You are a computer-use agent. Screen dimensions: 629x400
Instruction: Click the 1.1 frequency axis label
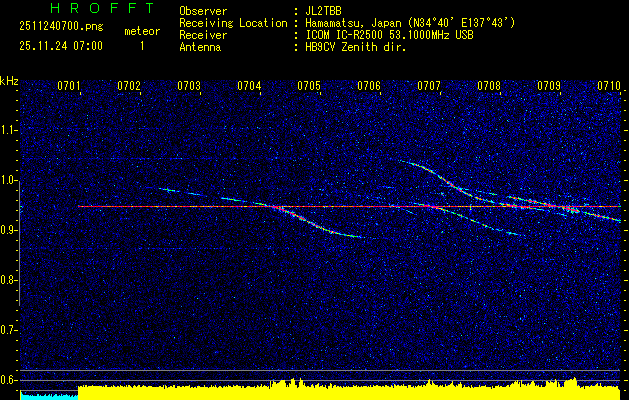point(9,130)
